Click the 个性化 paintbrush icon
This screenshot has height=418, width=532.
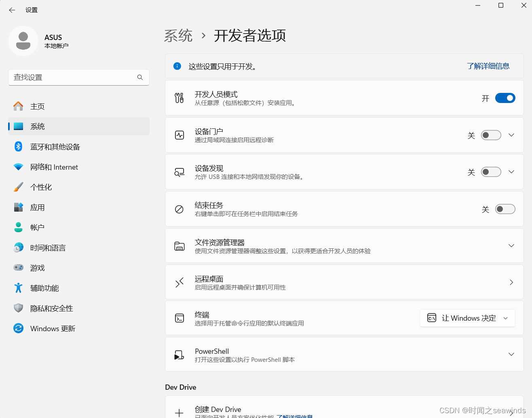[18, 187]
